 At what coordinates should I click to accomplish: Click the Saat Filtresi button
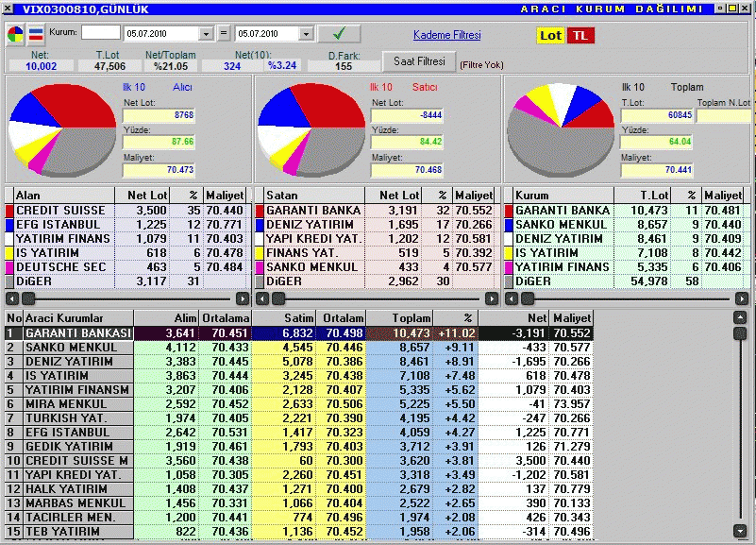pos(418,61)
